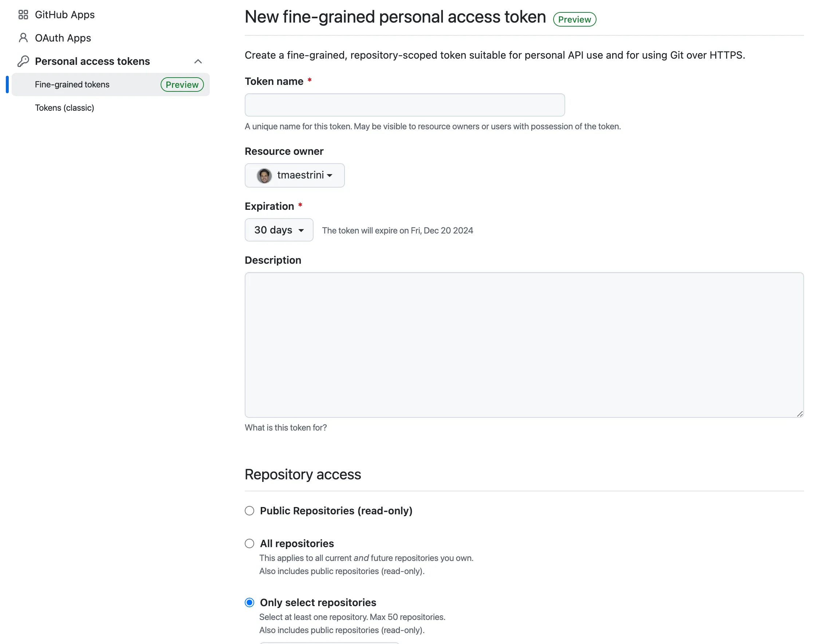Click the tmaestrini avatar image
815x644 pixels.
click(x=264, y=175)
